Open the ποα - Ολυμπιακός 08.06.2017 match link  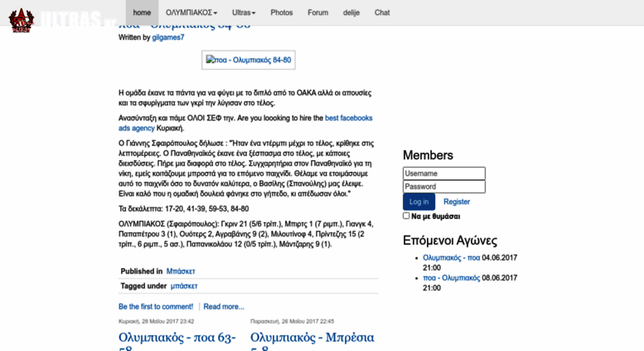(x=452, y=278)
